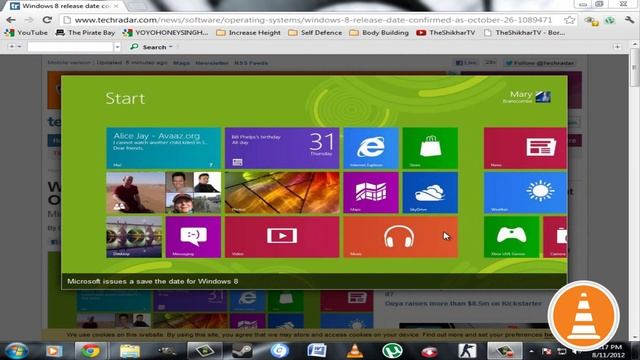Expand the search field history dropdown arrow

[x=118, y=47]
